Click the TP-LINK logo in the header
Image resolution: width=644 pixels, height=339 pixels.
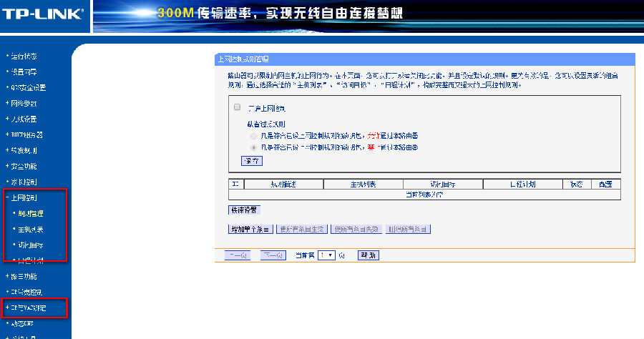point(44,16)
